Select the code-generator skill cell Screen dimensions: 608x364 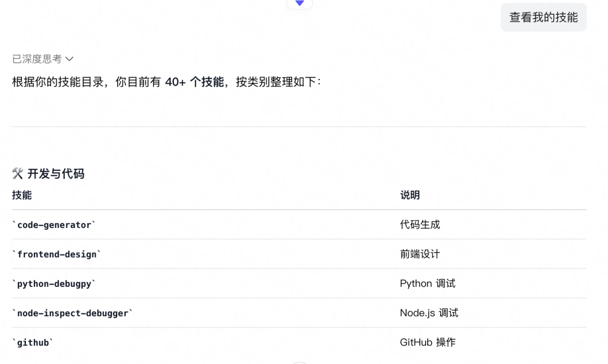pyautogui.click(x=54, y=225)
